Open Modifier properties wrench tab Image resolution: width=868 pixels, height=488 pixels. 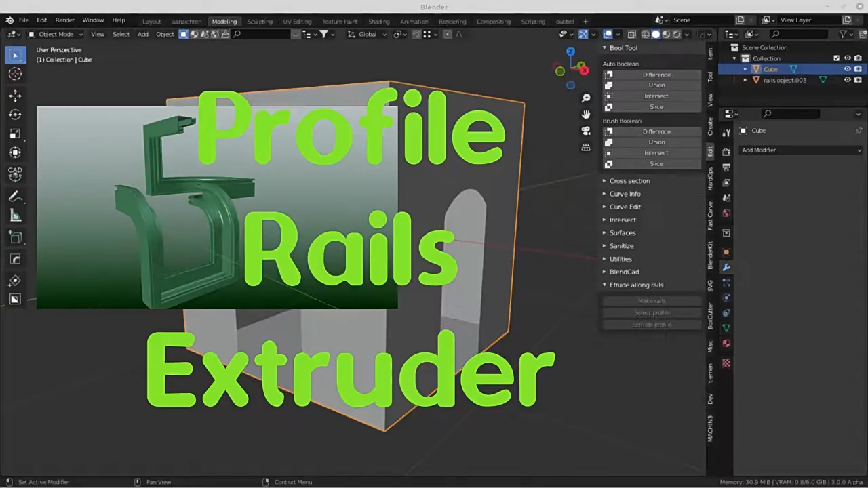click(x=726, y=267)
